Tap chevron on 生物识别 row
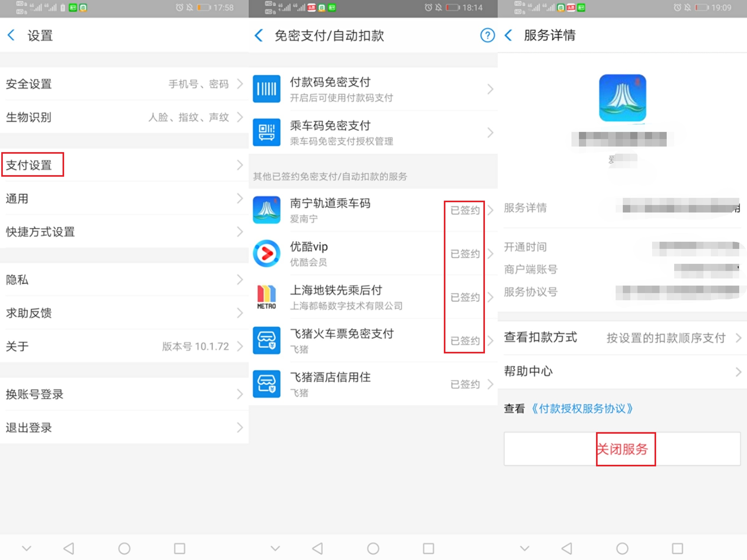Image resolution: width=747 pixels, height=560 pixels. tap(240, 117)
